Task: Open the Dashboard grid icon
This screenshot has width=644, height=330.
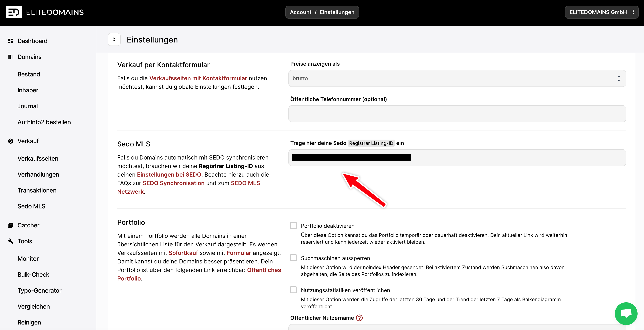Action: (x=10, y=41)
